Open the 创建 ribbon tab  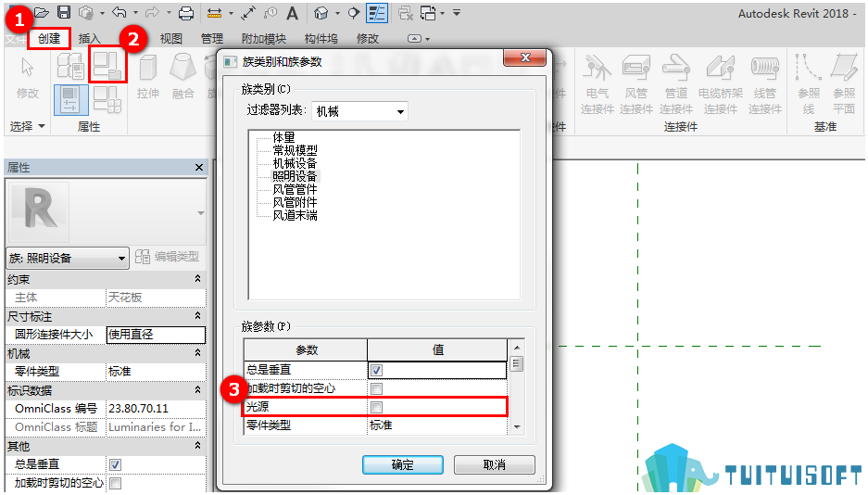pyautogui.click(x=49, y=38)
